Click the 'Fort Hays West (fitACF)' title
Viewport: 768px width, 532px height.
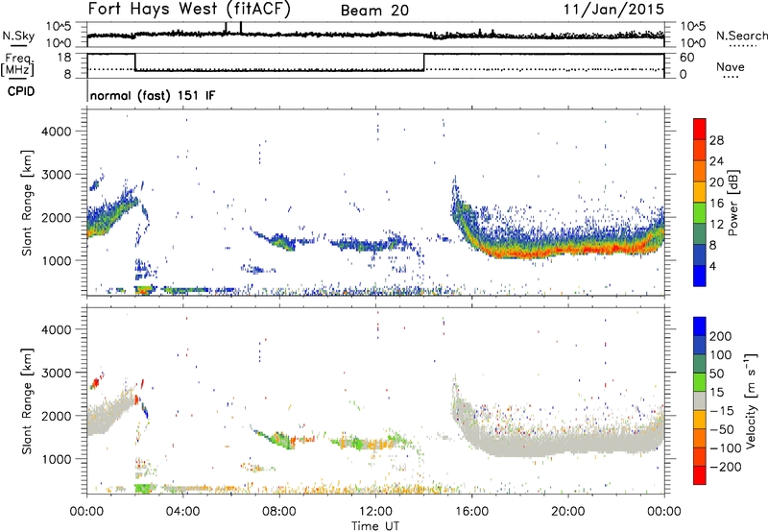click(x=189, y=9)
